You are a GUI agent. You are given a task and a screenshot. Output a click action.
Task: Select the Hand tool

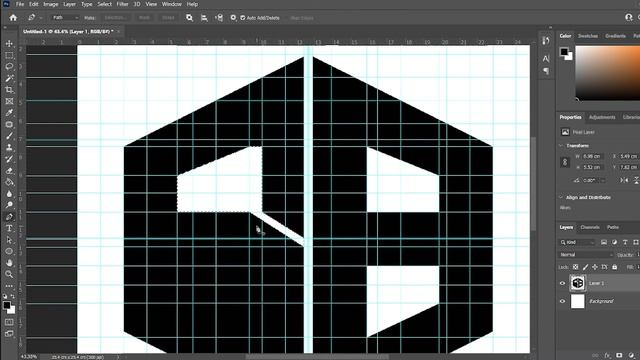click(9, 263)
